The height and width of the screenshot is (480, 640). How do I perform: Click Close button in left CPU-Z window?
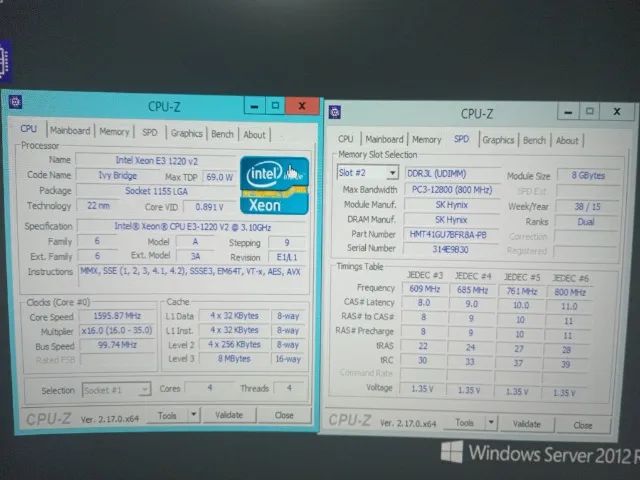(x=284, y=416)
